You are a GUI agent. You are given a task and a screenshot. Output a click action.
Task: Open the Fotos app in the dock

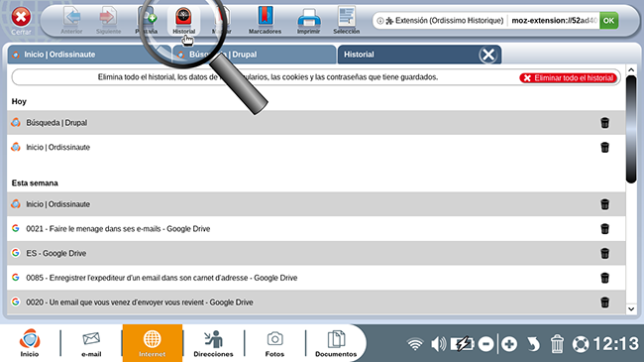(274, 343)
